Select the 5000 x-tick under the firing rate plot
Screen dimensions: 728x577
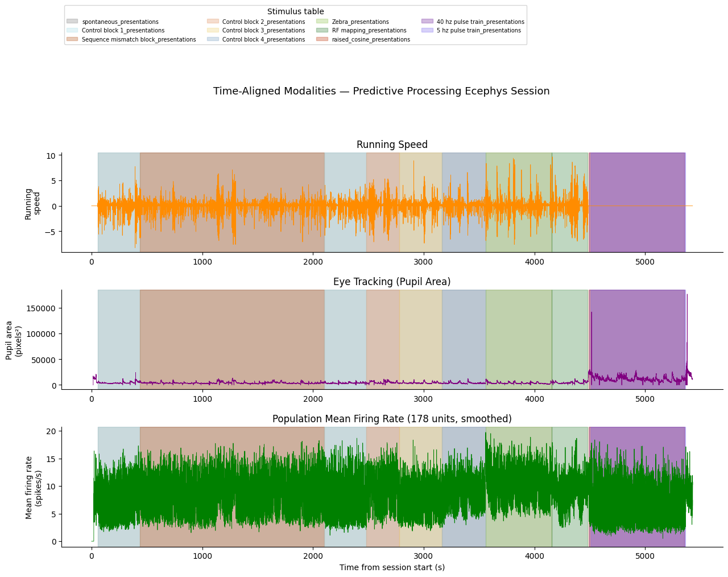click(x=645, y=557)
